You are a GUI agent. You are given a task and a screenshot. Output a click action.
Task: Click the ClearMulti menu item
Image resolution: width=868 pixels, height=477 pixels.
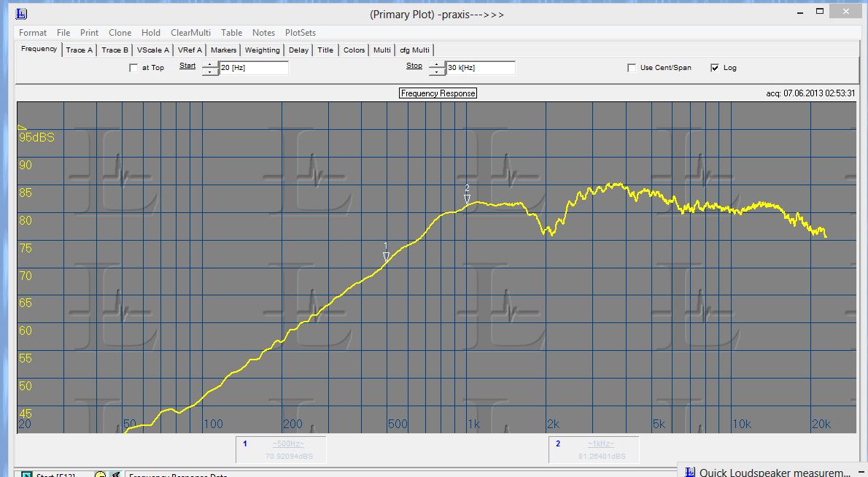pos(190,33)
